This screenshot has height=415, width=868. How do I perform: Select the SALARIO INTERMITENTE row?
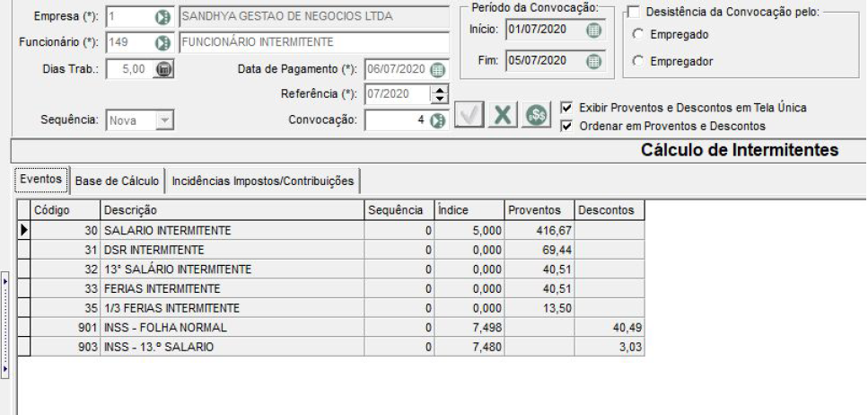coord(331,231)
